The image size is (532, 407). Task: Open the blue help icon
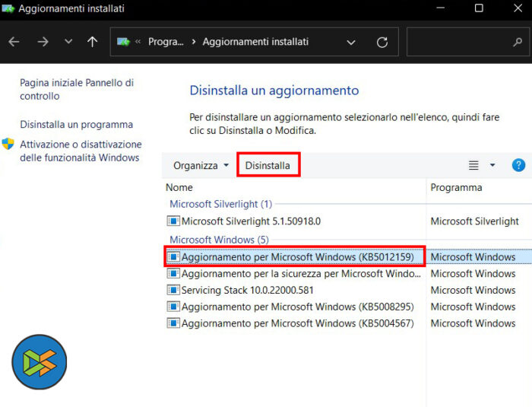tap(518, 165)
